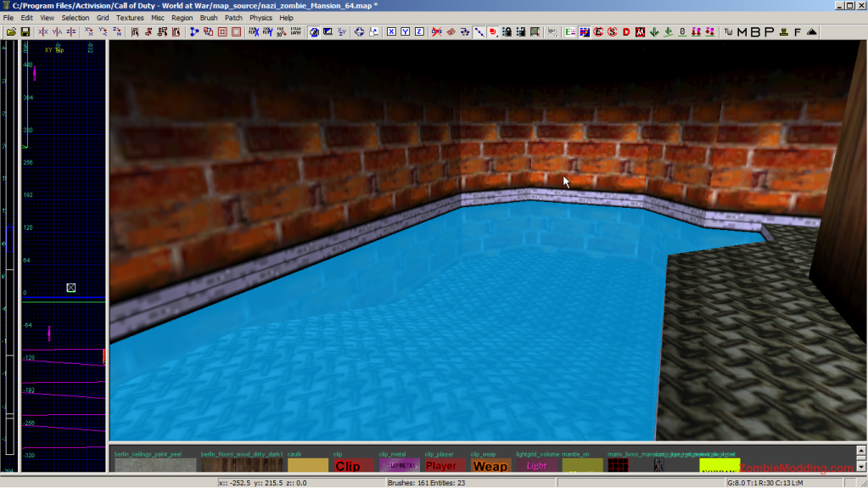Select the red scissors clipper tool

[437, 32]
